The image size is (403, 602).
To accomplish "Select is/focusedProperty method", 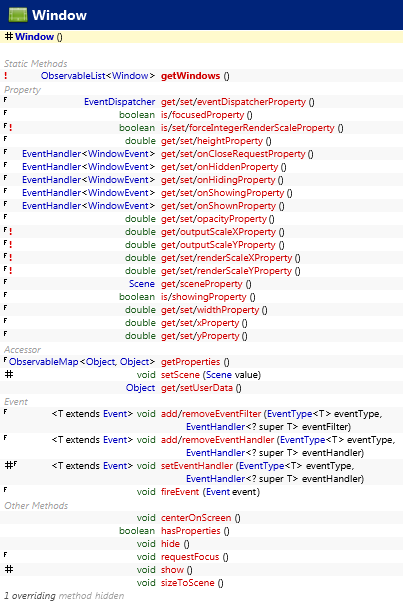I will coord(202,115).
